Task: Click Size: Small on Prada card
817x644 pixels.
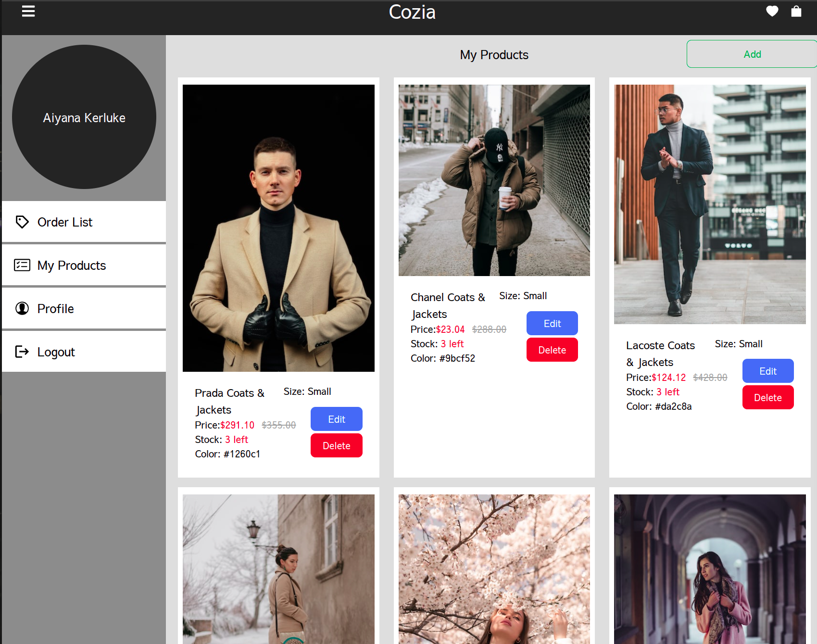Action: tap(307, 391)
